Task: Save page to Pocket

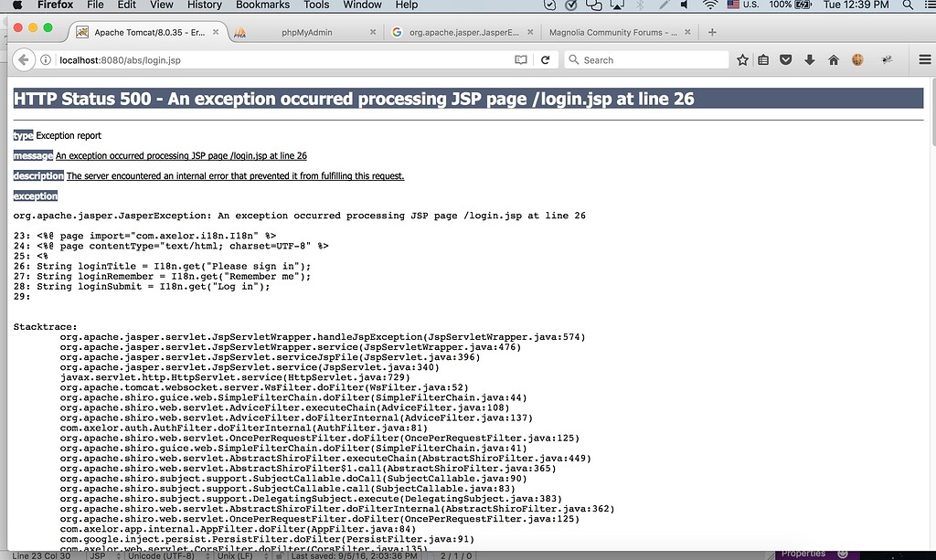Action: (x=786, y=60)
